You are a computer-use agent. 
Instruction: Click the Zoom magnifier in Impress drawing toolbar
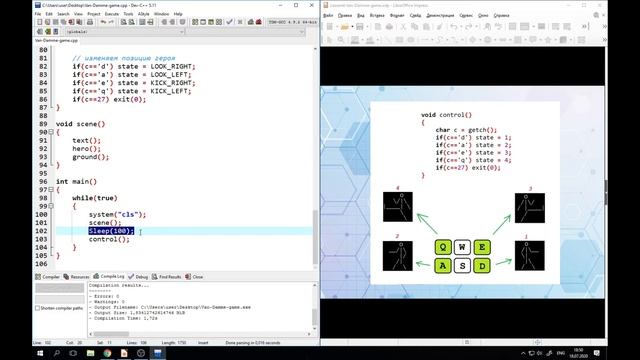point(341,40)
